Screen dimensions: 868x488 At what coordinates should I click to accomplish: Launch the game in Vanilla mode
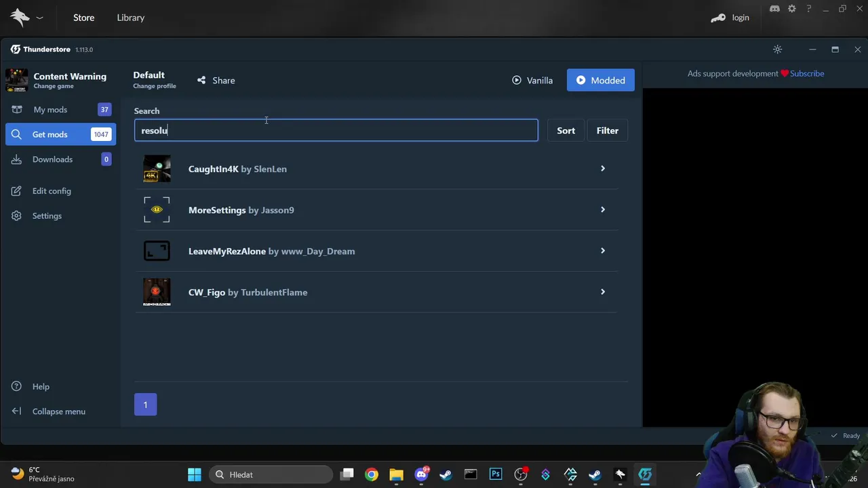[532, 80]
